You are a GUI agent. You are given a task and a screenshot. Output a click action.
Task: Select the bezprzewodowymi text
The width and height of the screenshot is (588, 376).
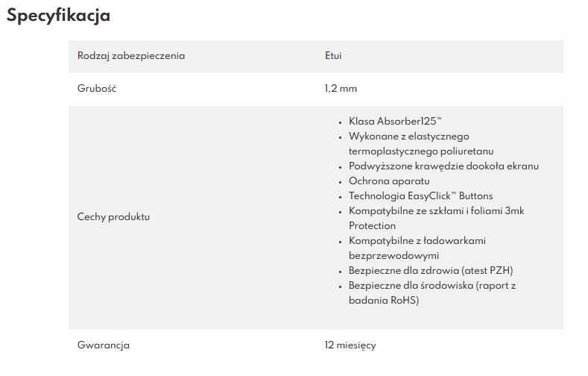[x=393, y=256]
